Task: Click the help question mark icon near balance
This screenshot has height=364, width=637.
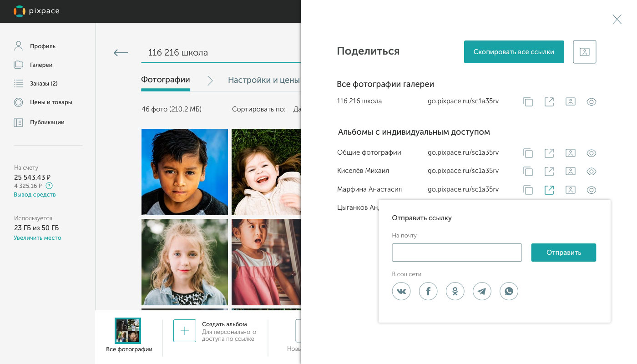Action: point(49,186)
